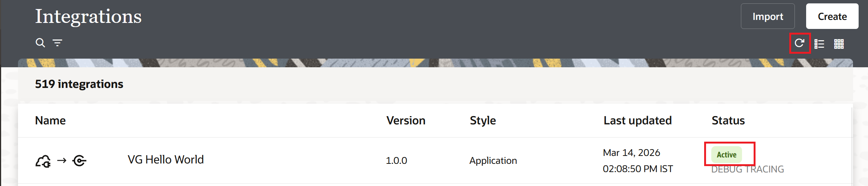Click the Application style cell
This screenshot has height=186, width=868.
point(493,161)
